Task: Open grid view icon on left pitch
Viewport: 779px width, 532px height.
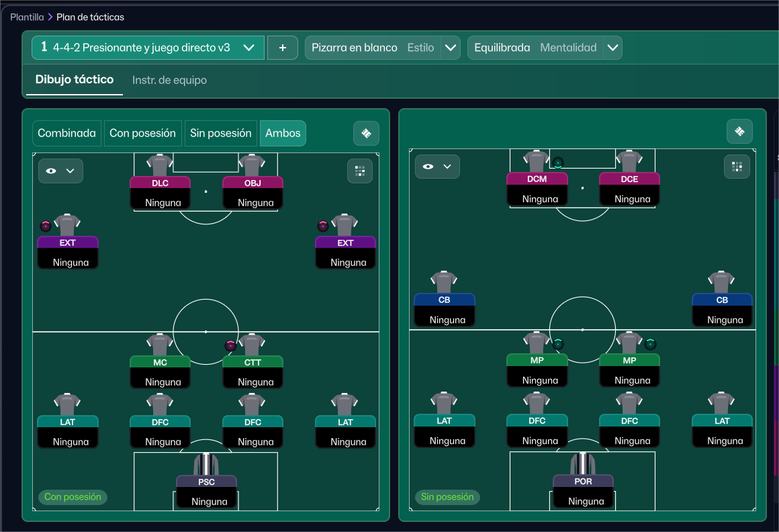Action: pyautogui.click(x=360, y=171)
